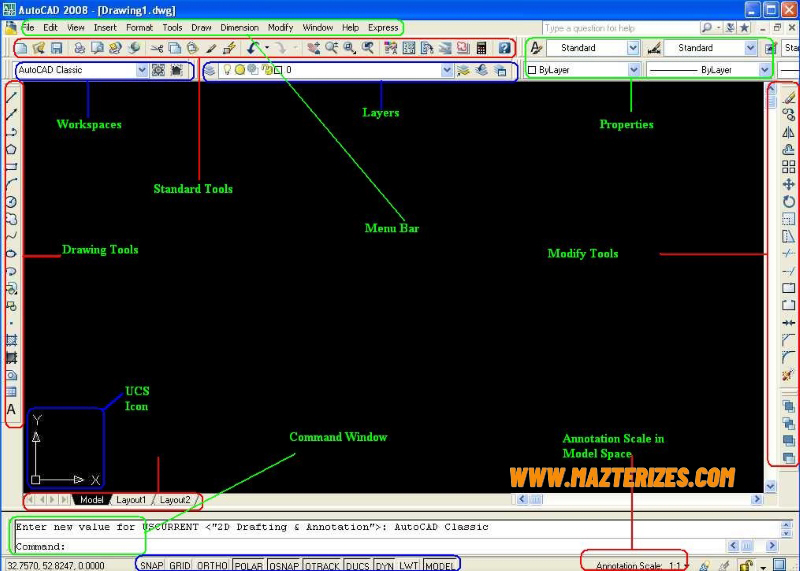The width and height of the screenshot is (800, 571).
Task: Toggle OSNAP in status bar
Action: coord(284,565)
